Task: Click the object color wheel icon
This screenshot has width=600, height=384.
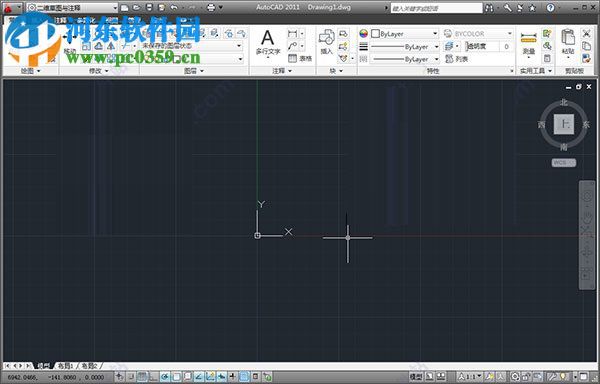Action: [363, 34]
